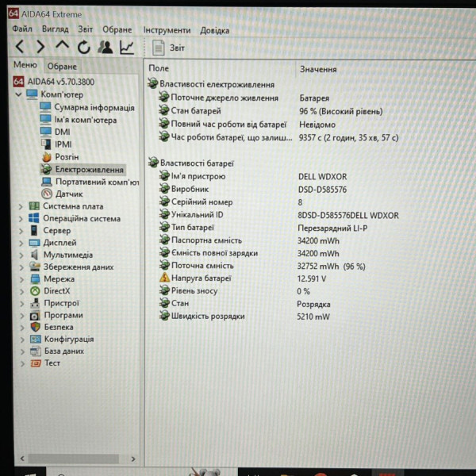Click the Операційна система Windows icon
The height and width of the screenshot is (476, 476).
tap(33, 218)
